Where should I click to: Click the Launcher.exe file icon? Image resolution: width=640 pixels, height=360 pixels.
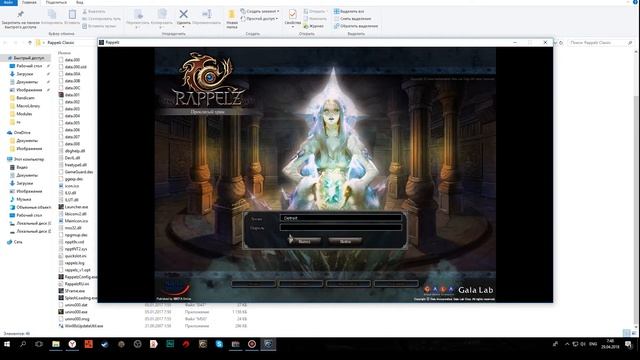(61, 207)
